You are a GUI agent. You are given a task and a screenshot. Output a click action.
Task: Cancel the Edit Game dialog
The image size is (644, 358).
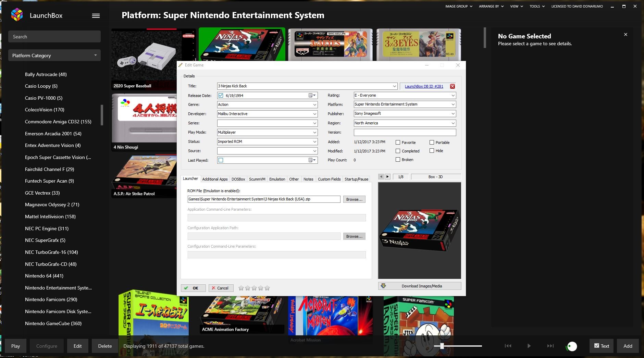(x=221, y=288)
